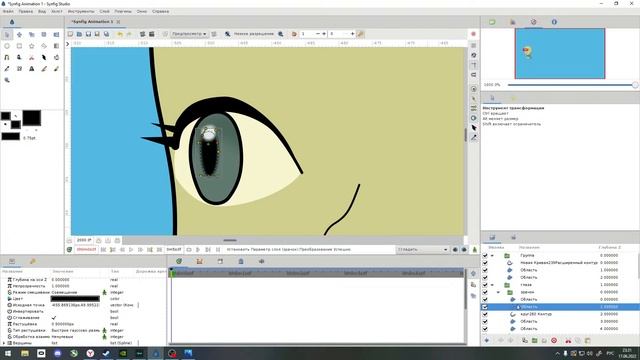Image resolution: width=640 pixels, height=360 pixels.
Task: Open the Предпросмотр dropdown
Action: (x=189, y=34)
